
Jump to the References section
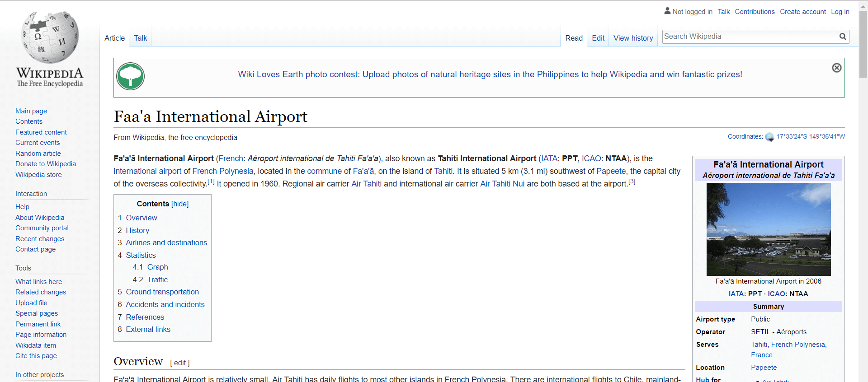(145, 317)
